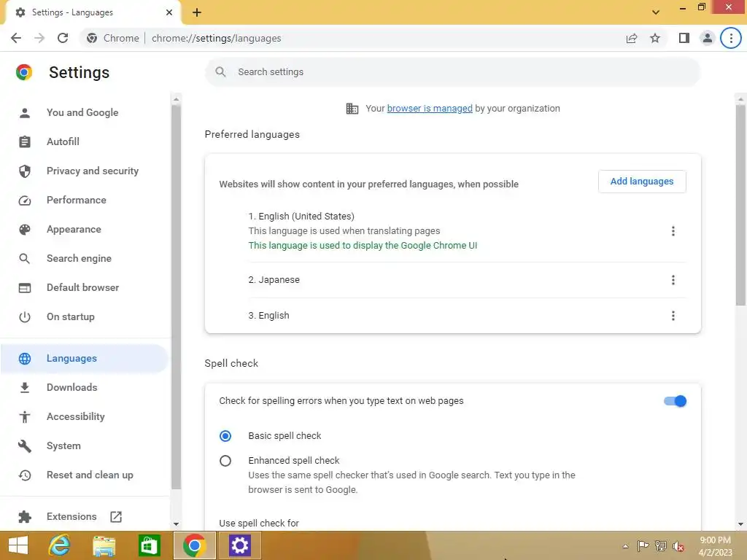This screenshot has width=747, height=560.
Task: Click the 'Use spell check for' label
Action: [x=259, y=524]
